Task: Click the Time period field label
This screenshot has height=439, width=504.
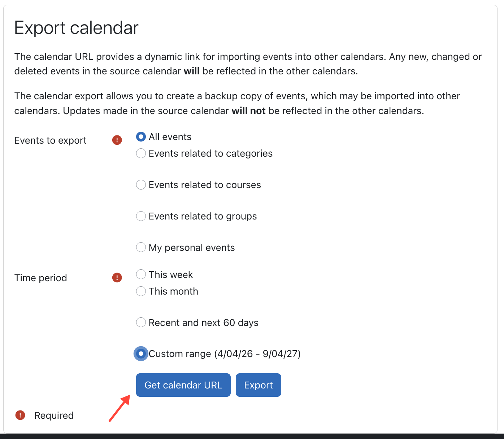Action: (x=40, y=278)
